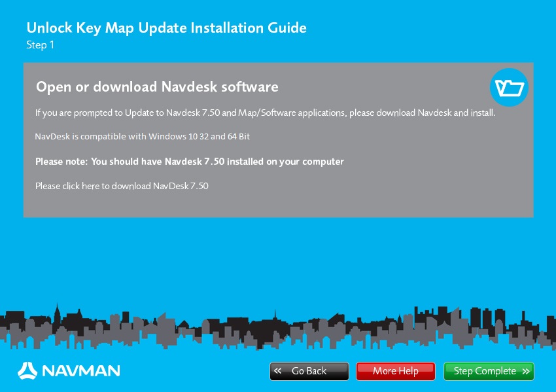Screen dimensions: 556x392
Task: Click the double left chevron on Go Back
Action: (x=278, y=371)
